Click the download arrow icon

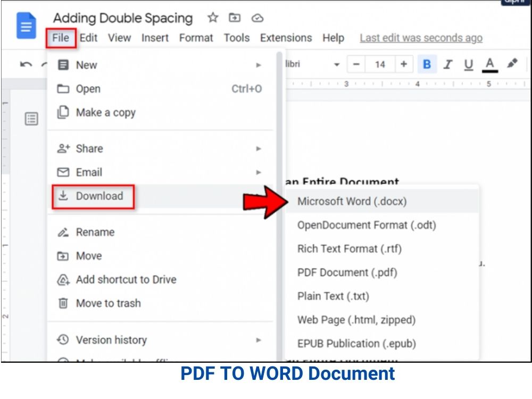63,195
